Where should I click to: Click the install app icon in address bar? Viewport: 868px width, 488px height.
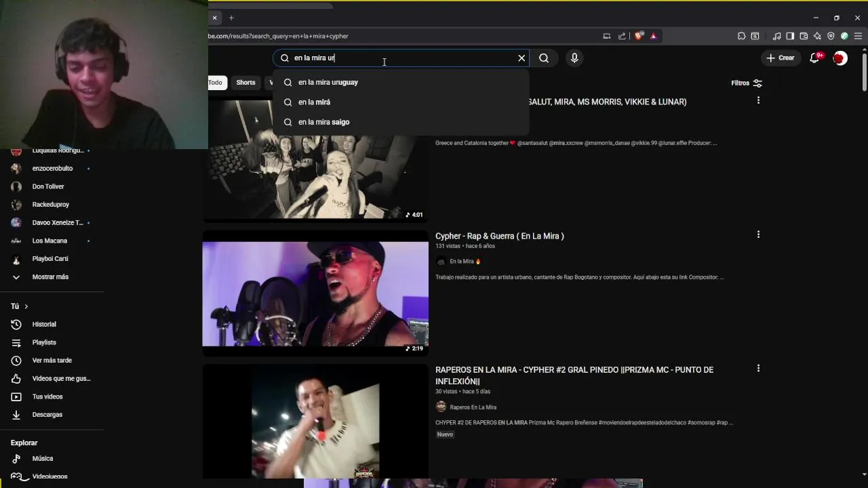(x=607, y=36)
